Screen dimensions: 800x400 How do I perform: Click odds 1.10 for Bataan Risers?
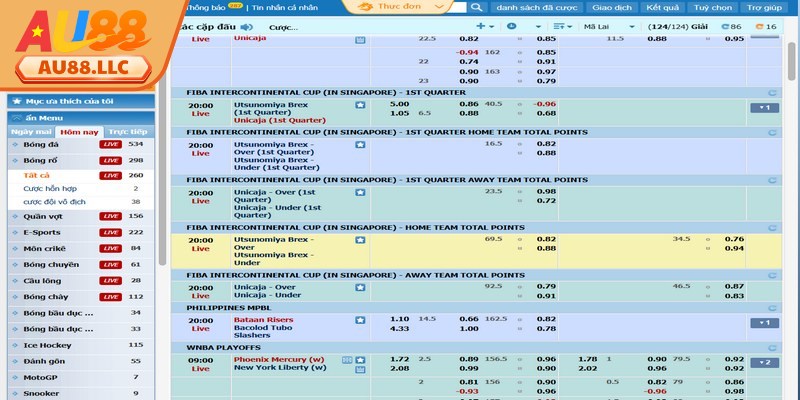click(399, 319)
